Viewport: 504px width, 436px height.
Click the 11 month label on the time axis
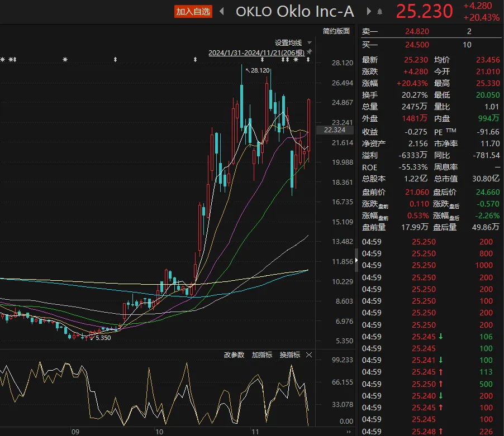click(x=255, y=432)
